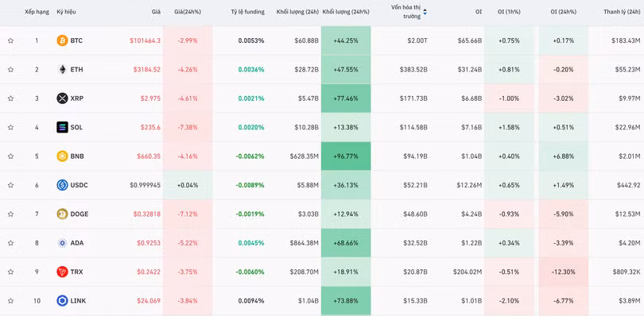This screenshot has height=316, width=644.
Task: Click LINK OI 1h change -2.10%
Action: (x=510, y=301)
